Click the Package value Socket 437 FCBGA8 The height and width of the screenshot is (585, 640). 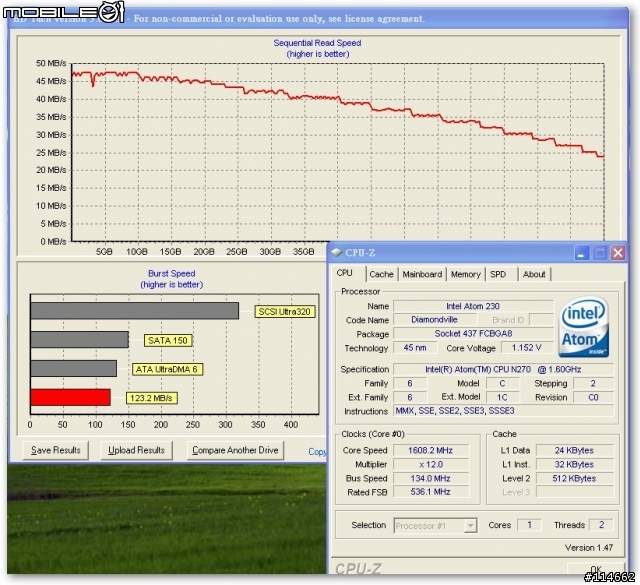pos(473,334)
